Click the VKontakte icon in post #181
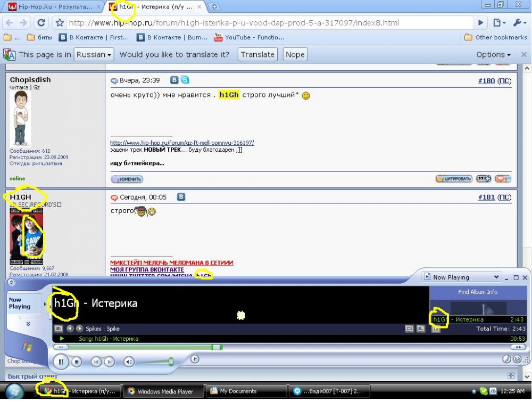 pos(181,197)
